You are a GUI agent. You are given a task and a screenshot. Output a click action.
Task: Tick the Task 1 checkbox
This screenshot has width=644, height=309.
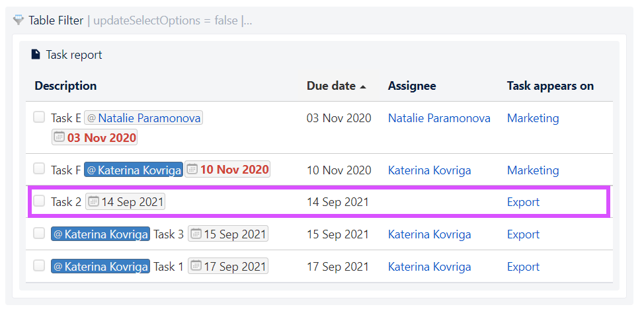pyautogui.click(x=39, y=266)
